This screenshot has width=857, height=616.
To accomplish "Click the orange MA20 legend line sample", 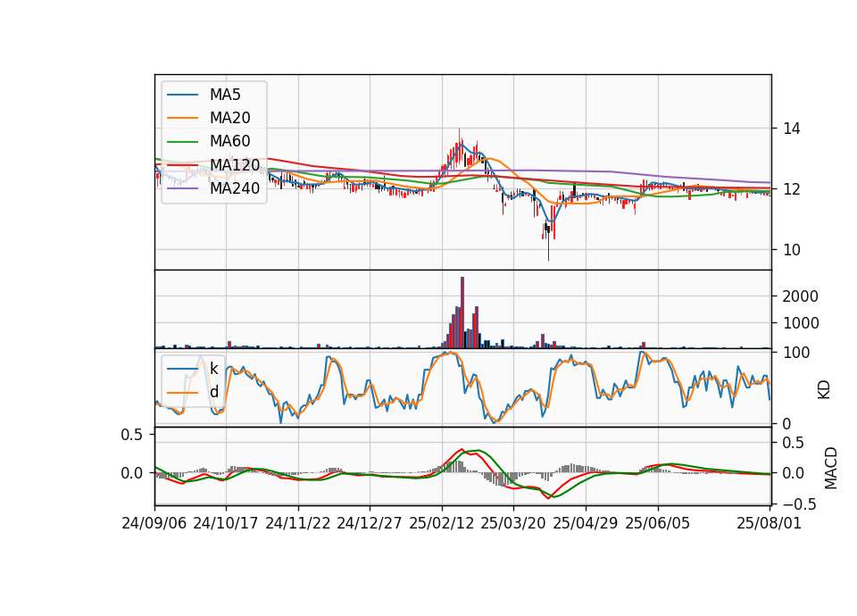I will click(x=182, y=118).
